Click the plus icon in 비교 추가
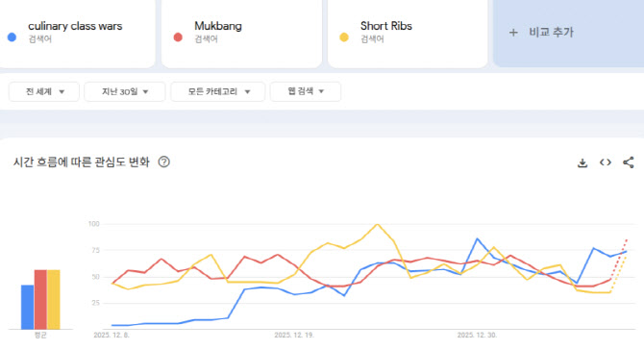Viewport: 644px width, 349px height. 513,33
